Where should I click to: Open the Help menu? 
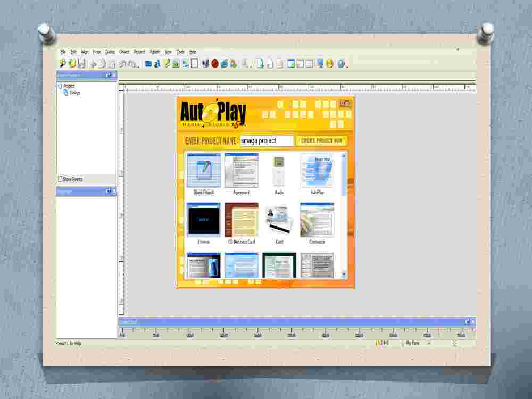[x=193, y=52]
